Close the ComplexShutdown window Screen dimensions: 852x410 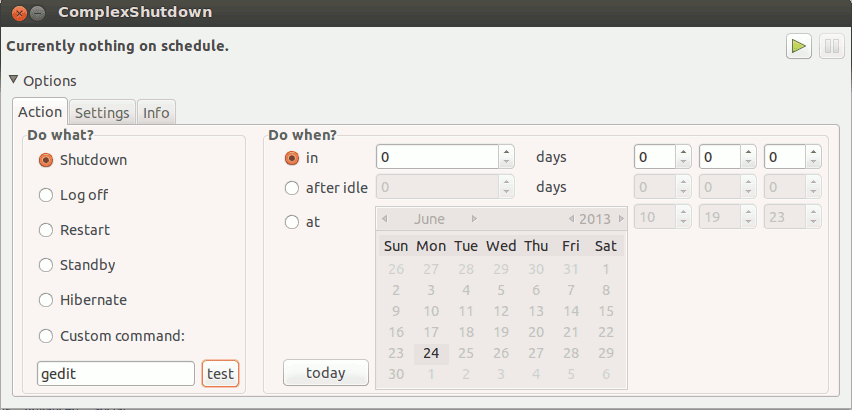(x=15, y=13)
